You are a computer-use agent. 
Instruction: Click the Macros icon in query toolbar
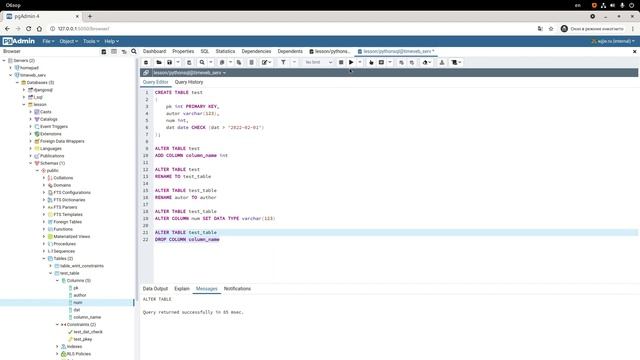[x=455, y=62]
